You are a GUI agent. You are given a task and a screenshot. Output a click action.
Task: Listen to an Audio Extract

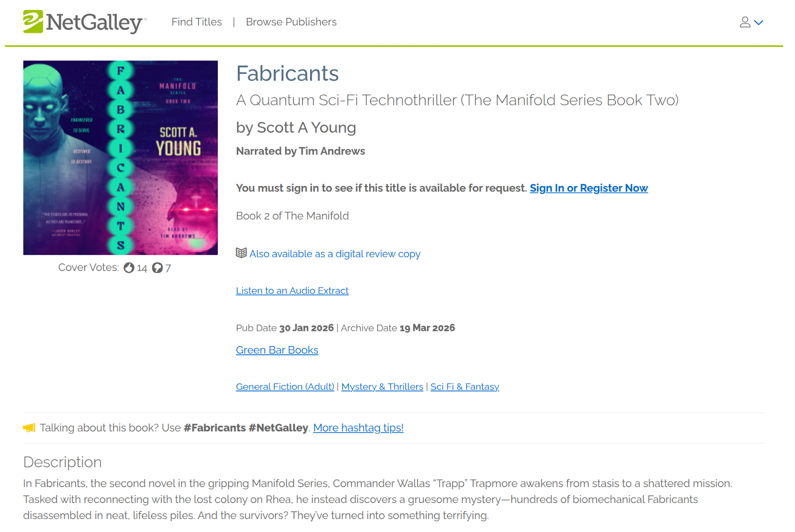(292, 290)
